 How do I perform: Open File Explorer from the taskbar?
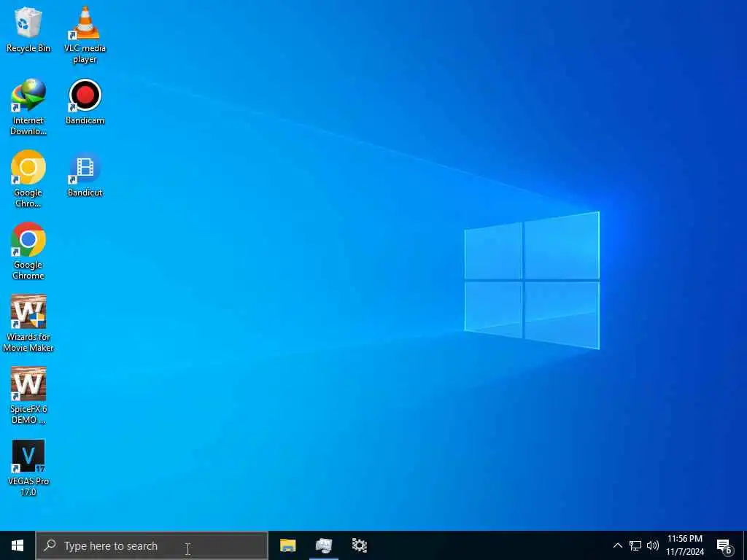[287, 545]
